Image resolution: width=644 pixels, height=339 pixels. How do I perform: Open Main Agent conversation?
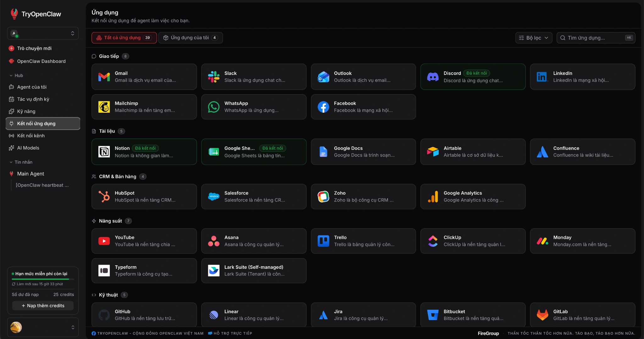tap(43, 174)
